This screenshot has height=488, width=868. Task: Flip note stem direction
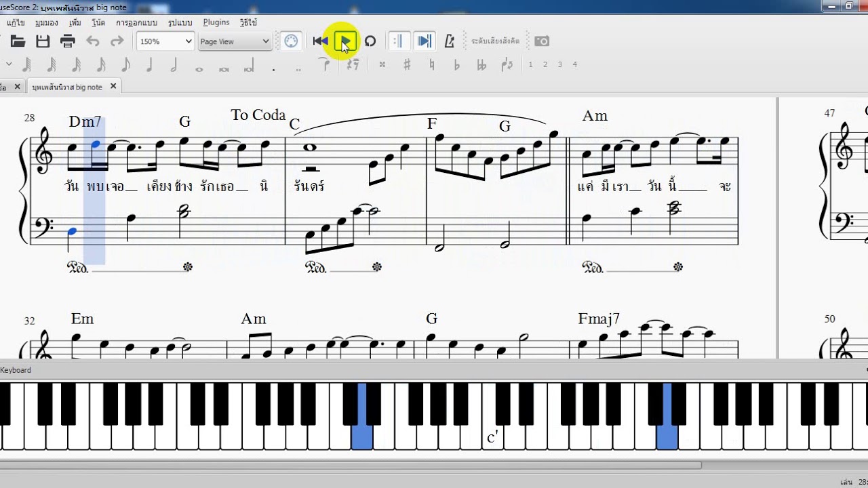pos(507,64)
